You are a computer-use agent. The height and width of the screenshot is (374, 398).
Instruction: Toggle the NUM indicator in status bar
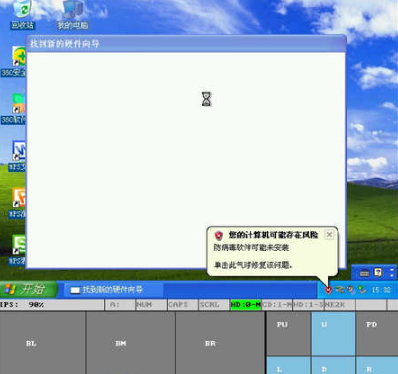tap(151, 305)
